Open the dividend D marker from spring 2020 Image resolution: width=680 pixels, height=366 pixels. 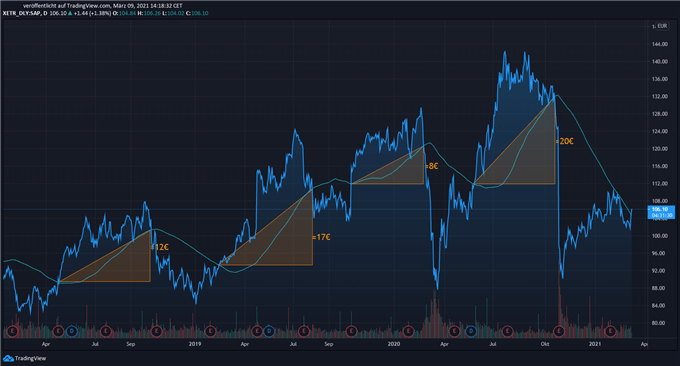click(x=471, y=331)
